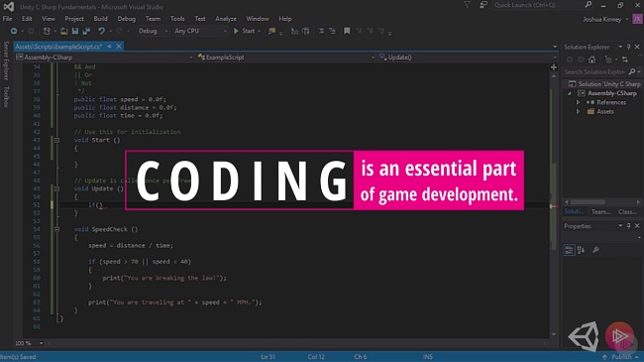Click the Save icon in toolbar
This screenshot has height=362, width=644.
tap(75, 31)
